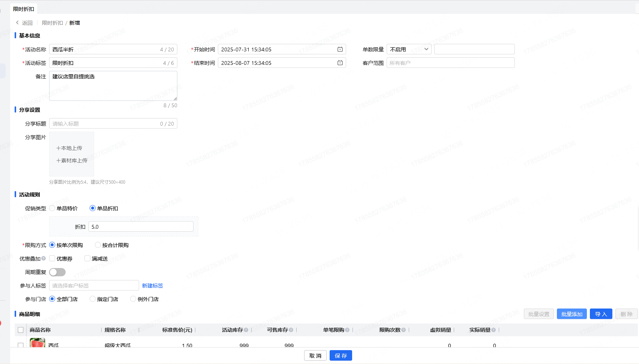Image resolution: width=639 pixels, height=364 pixels.
Task: Click the empty field next to 单数限量
Action: [x=474, y=49]
